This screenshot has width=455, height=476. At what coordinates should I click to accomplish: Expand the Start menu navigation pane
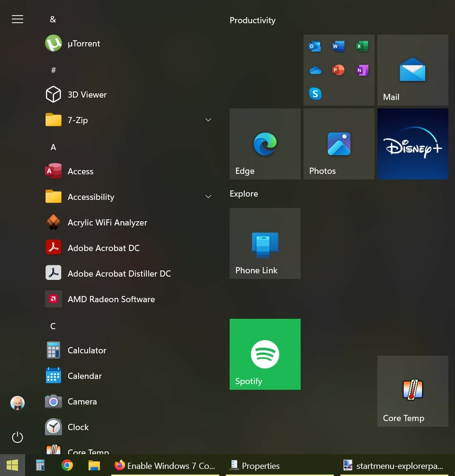(x=18, y=19)
